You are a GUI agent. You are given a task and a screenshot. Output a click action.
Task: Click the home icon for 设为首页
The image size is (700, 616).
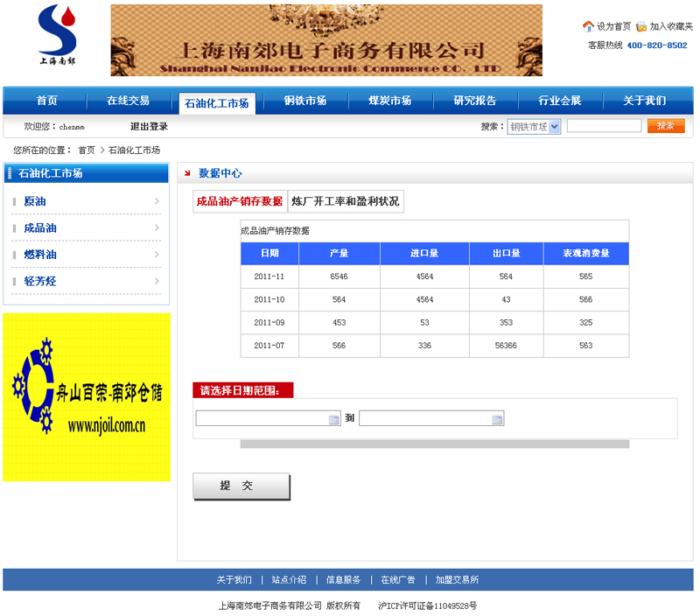coord(588,26)
